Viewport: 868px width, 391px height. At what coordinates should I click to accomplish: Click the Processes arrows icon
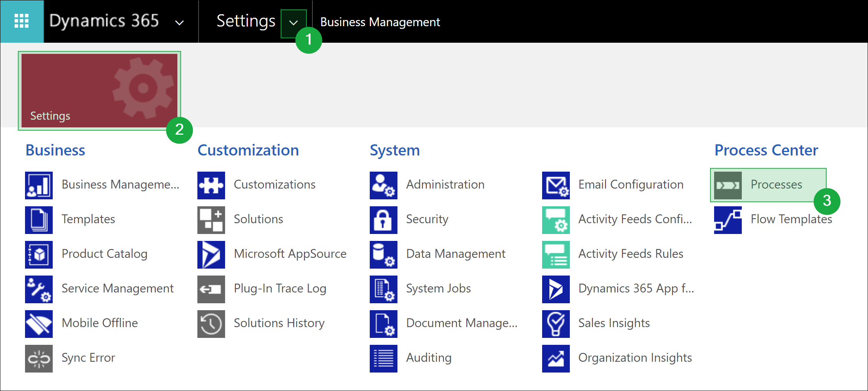(728, 185)
